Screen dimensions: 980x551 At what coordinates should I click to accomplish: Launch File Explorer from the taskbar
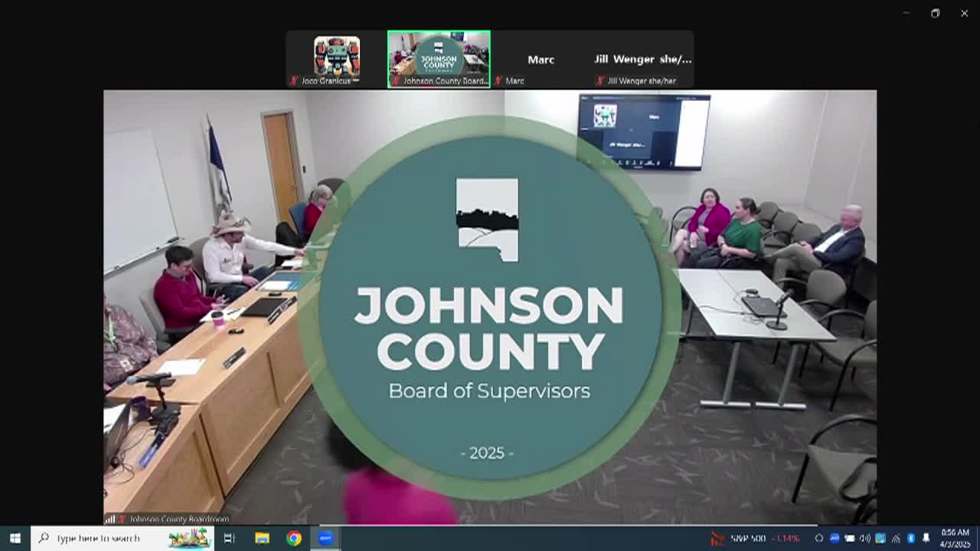(262, 538)
